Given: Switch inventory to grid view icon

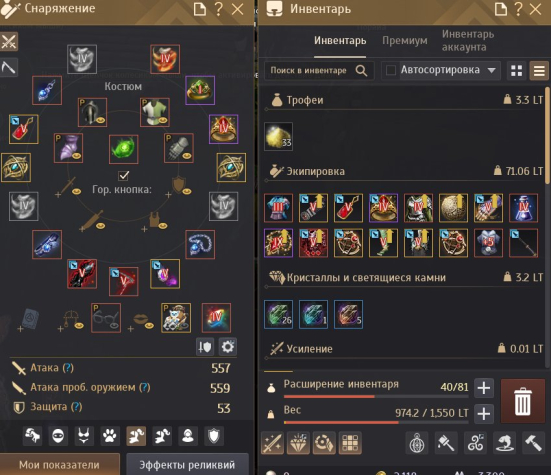Looking at the screenshot, I should 516,71.
